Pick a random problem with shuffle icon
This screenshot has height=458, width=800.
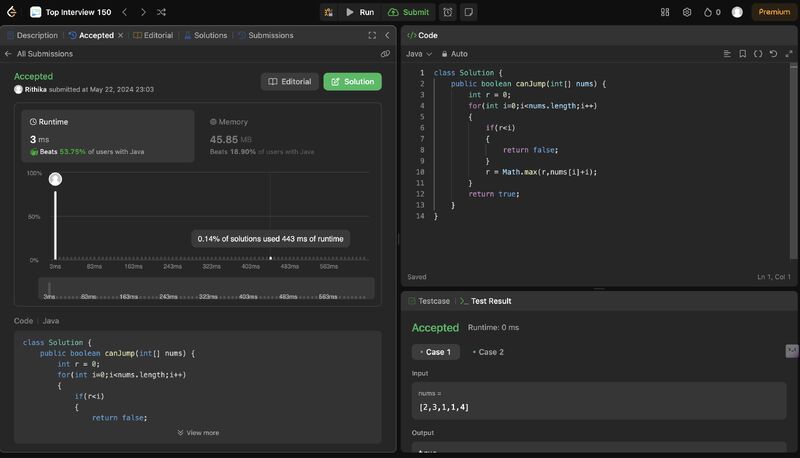click(x=161, y=12)
